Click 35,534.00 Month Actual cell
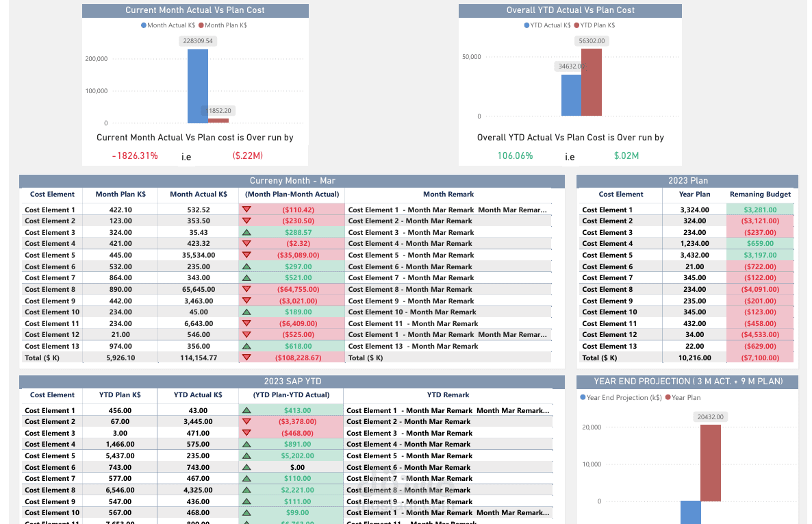The width and height of the screenshot is (812, 524). (199, 255)
